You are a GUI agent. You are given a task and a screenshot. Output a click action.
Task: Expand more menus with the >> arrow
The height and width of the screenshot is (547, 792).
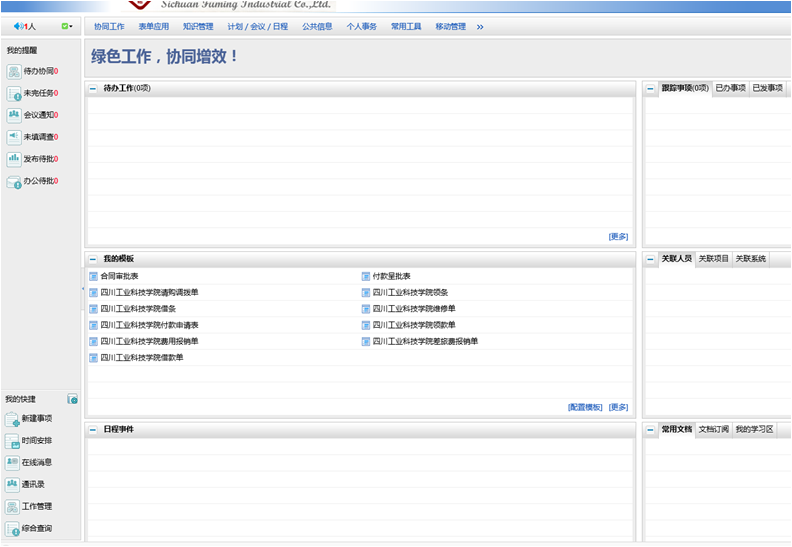coord(480,27)
